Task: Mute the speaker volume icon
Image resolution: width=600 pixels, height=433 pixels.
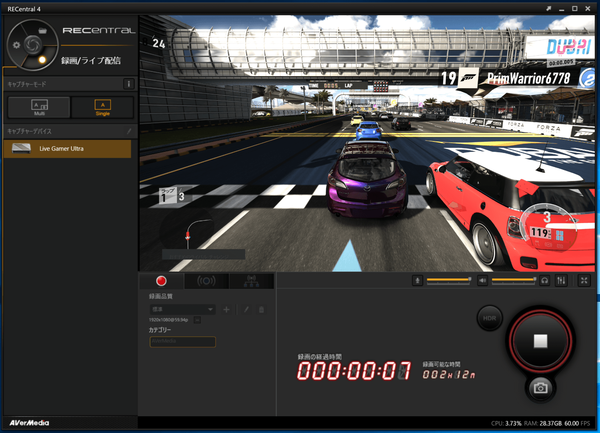Action: (482, 281)
